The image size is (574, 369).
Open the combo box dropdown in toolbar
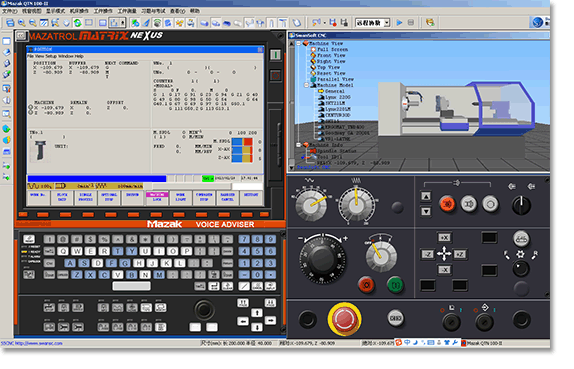[x=387, y=23]
